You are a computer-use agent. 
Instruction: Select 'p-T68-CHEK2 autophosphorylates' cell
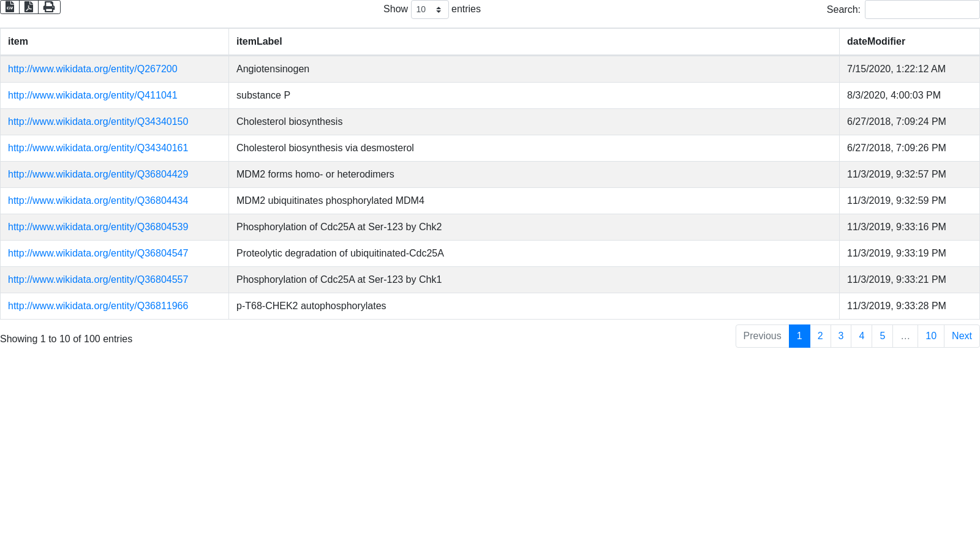point(534,306)
